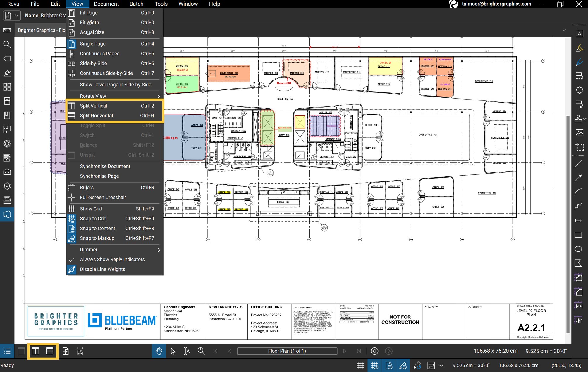This screenshot has width=588, height=372.
Task: Collapse the Floor Plan document header chevron
Action: [565, 30]
